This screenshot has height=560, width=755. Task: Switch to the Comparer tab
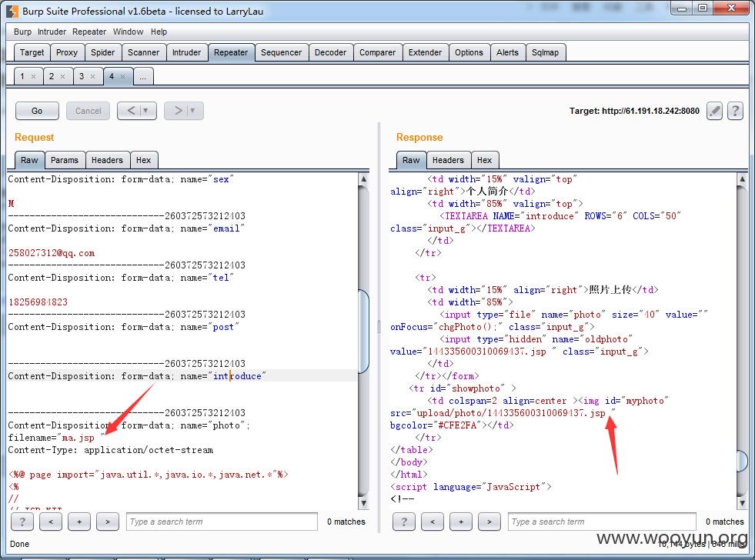pyautogui.click(x=377, y=52)
